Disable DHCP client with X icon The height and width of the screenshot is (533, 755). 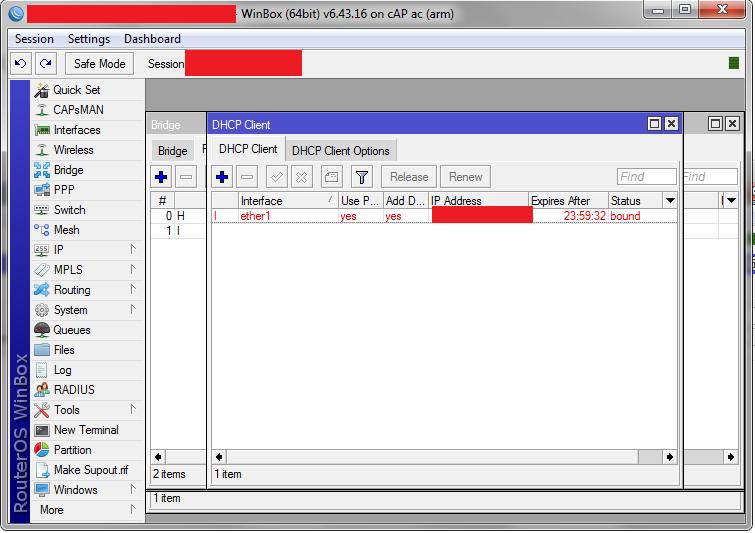pos(301,177)
